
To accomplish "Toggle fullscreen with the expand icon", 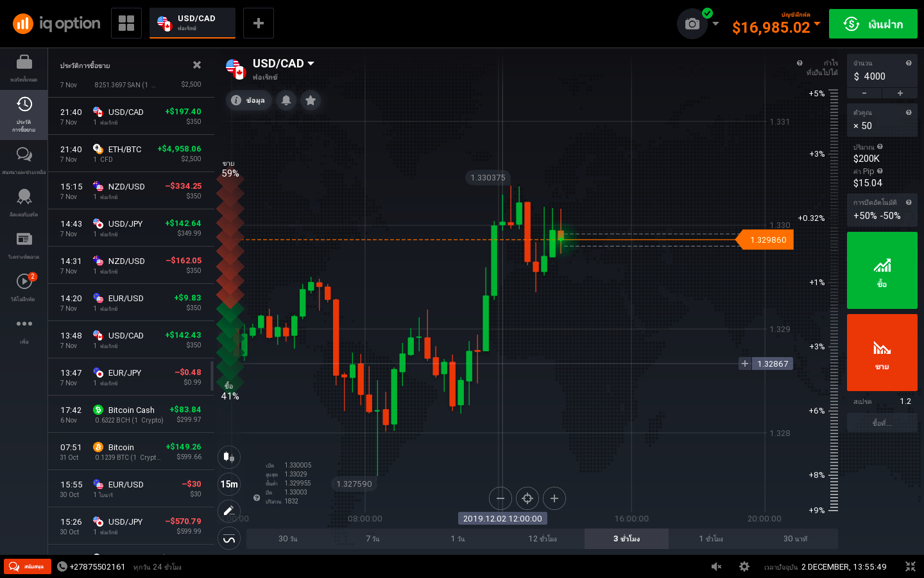I will click(911, 566).
